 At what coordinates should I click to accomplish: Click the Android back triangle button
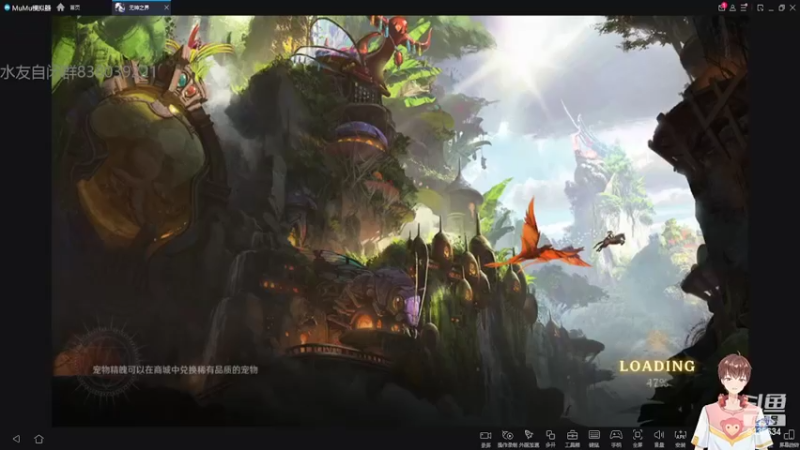point(16,439)
